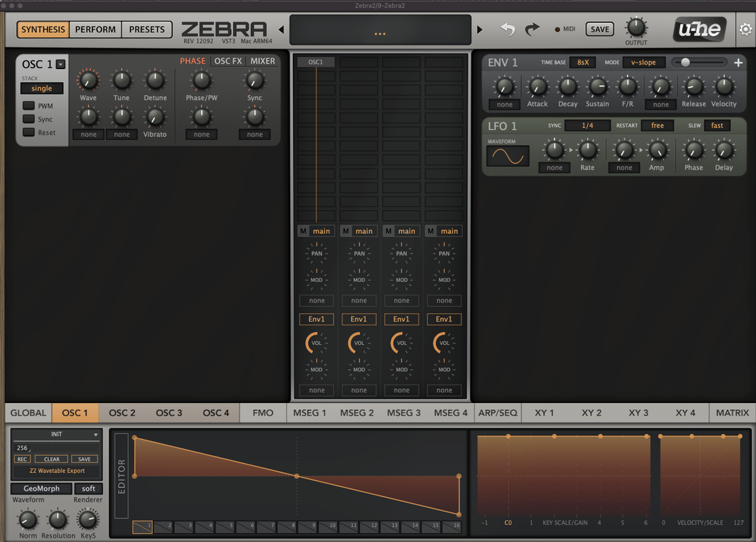
Task: Open the GeoMorph waveform mode selector
Action: [x=41, y=488]
